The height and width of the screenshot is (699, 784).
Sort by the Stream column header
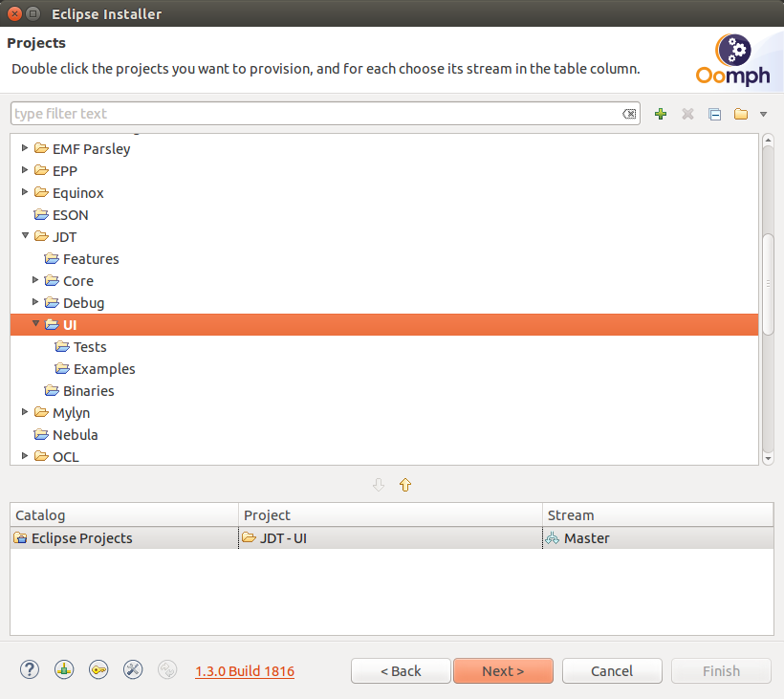coord(658,515)
